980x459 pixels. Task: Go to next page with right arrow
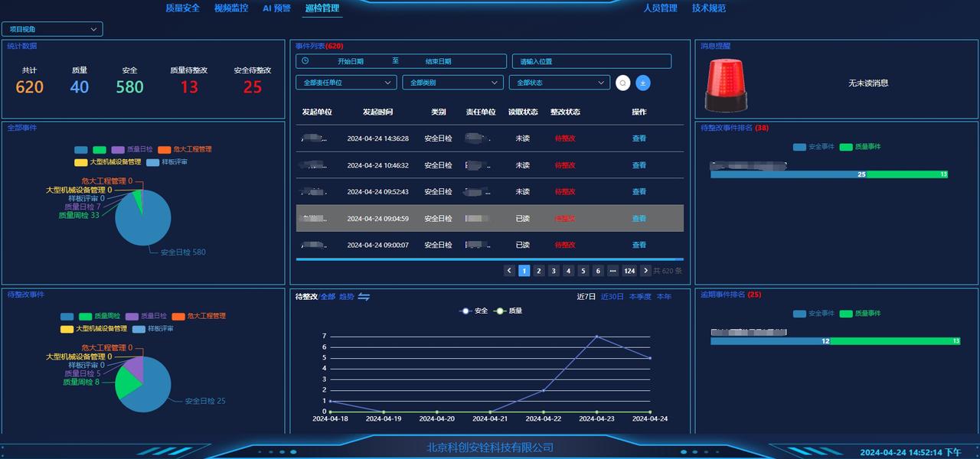pos(645,271)
